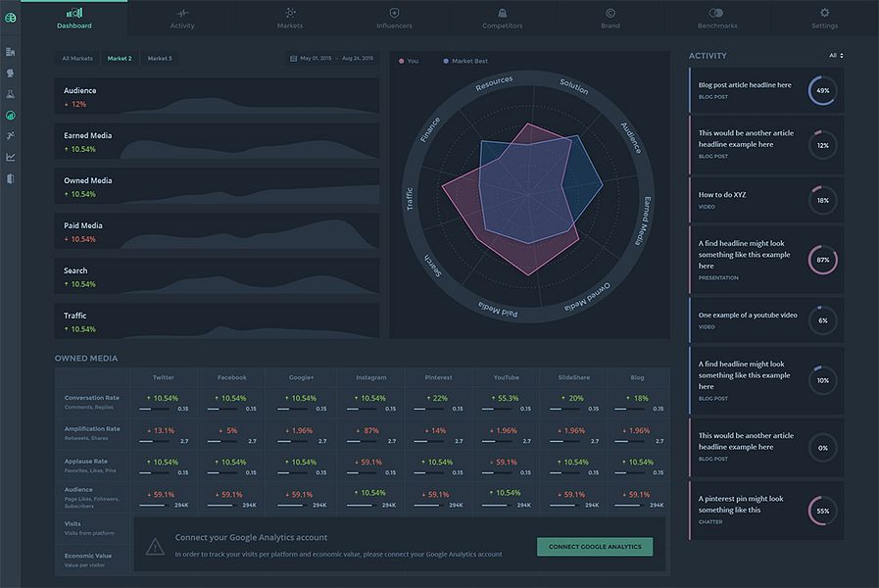
Task: Open the buildings icon in left sidebar
Action: click(10, 52)
